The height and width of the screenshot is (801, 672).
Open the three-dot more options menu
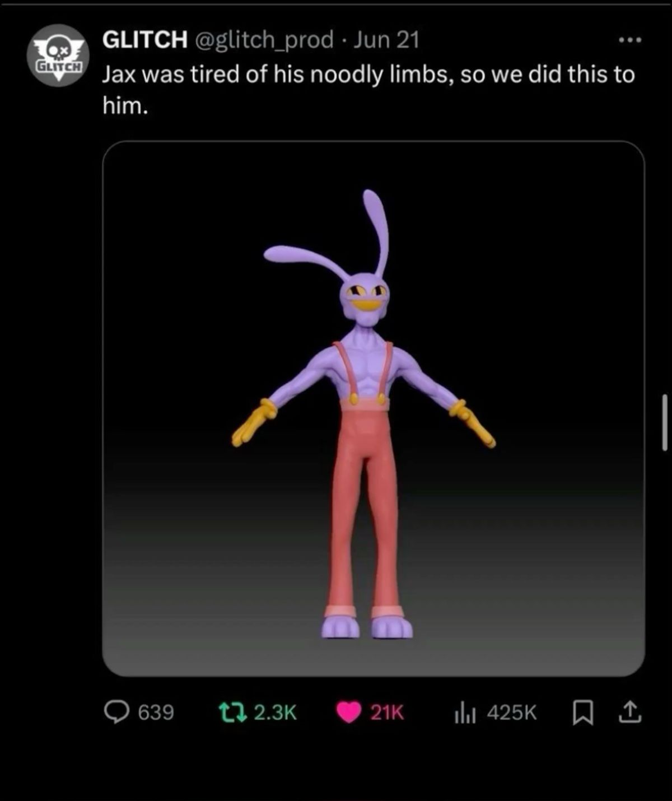[630, 40]
